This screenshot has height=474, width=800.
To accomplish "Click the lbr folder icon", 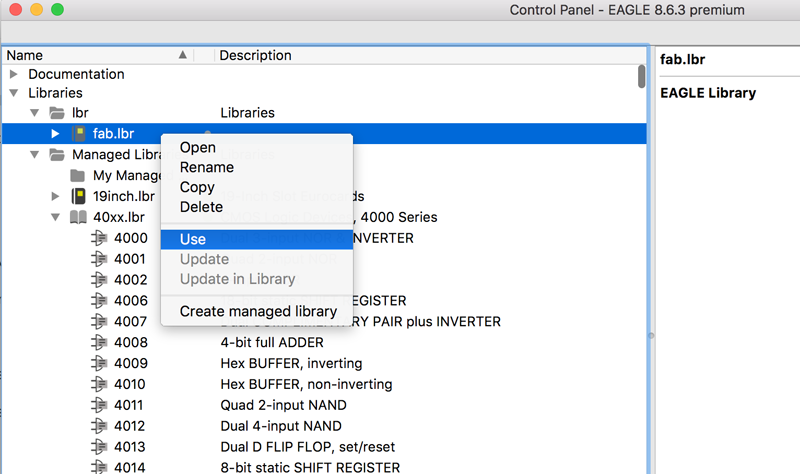I will tap(57, 113).
